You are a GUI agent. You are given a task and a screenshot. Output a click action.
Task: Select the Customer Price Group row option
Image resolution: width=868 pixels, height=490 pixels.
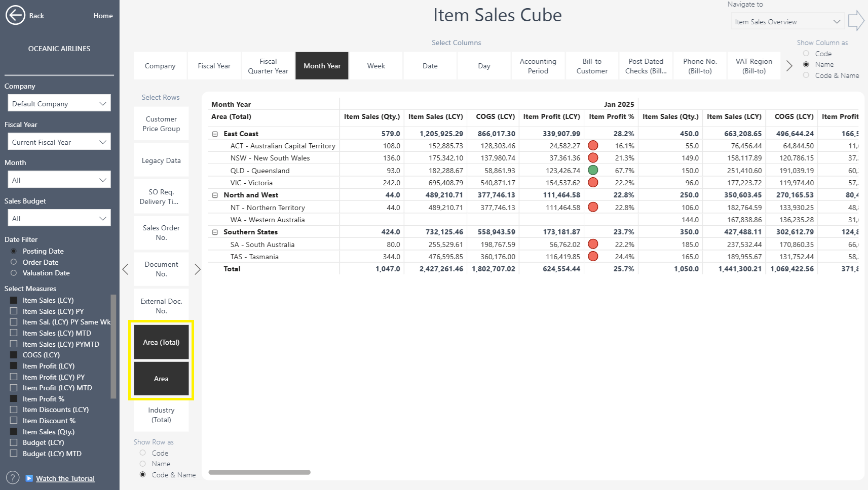point(161,124)
